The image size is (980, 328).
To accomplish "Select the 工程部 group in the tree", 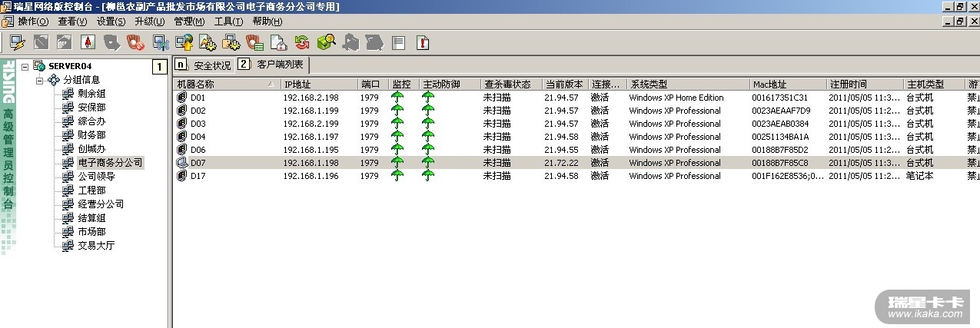I will (x=91, y=191).
